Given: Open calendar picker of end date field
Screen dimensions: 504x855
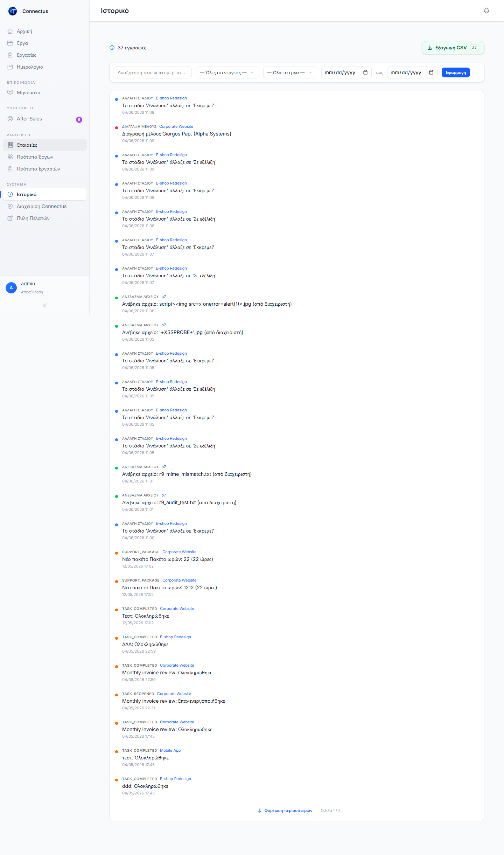Looking at the screenshot, I should [431, 72].
